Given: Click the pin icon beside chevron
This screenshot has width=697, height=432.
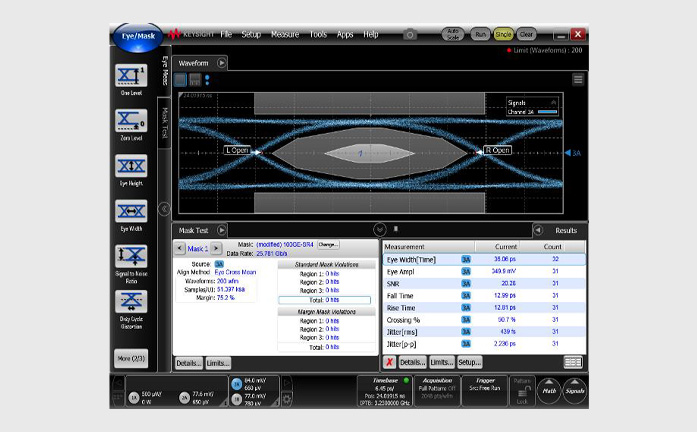Looking at the screenshot, I should [x=396, y=229].
